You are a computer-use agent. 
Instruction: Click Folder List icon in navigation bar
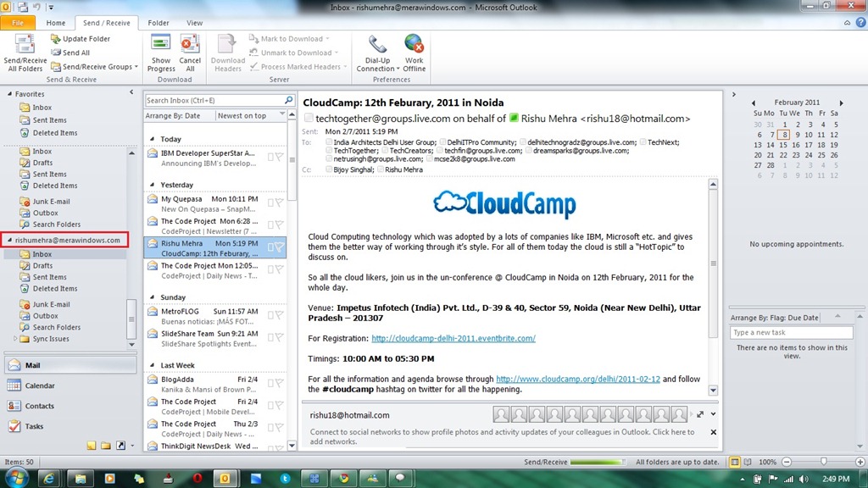[106, 446]
